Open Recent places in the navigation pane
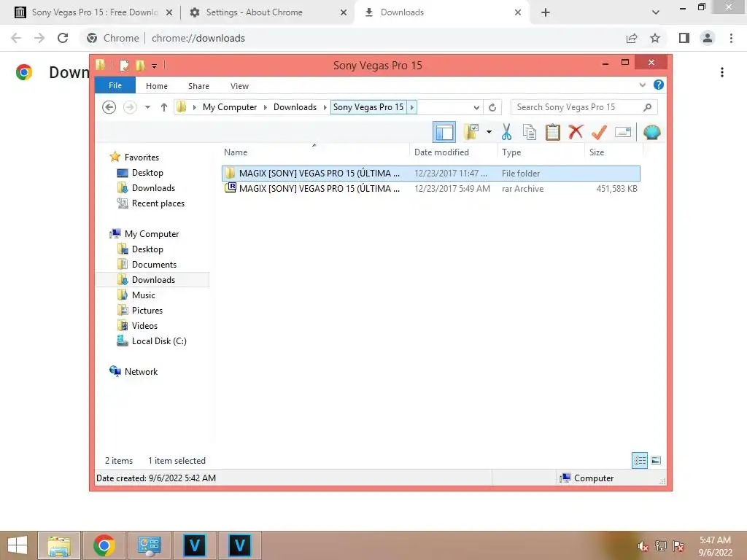Viewport: 747px width, 560px height. click(158, 203)
